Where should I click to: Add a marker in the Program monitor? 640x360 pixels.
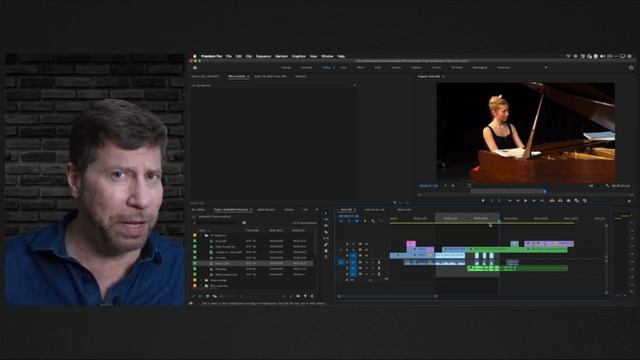point(483,201)
